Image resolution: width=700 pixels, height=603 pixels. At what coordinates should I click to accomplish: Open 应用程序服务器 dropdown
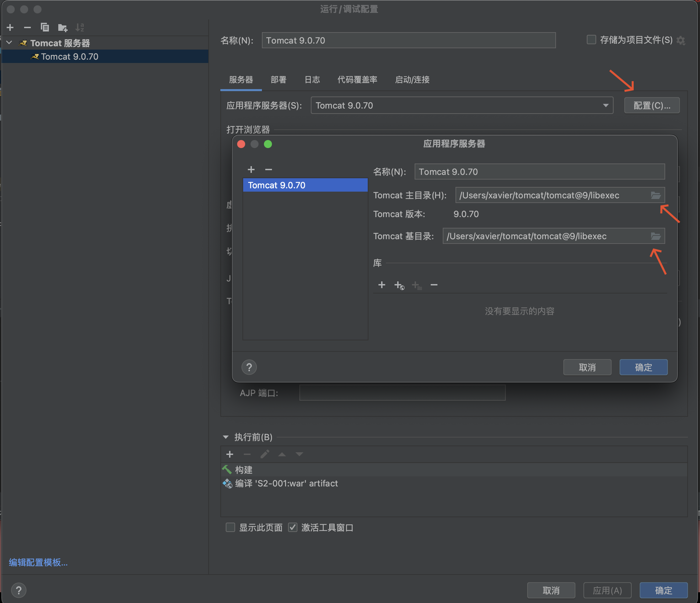point(462,106)
